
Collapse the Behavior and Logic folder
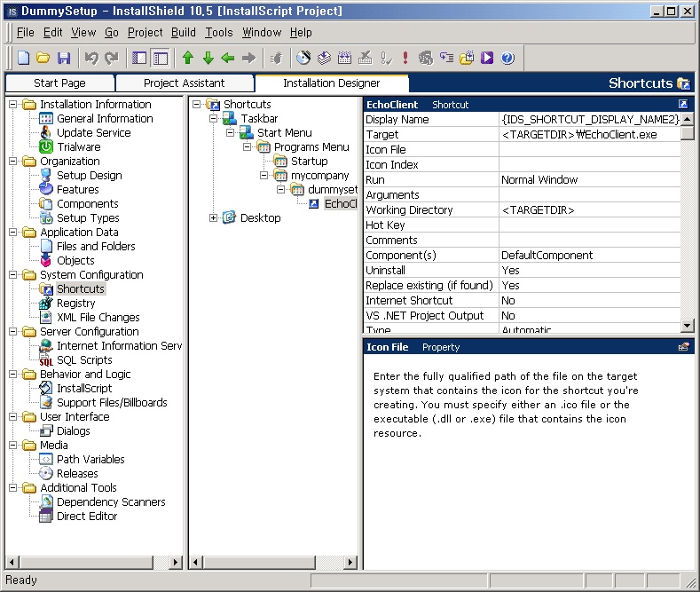pos(13,375)
